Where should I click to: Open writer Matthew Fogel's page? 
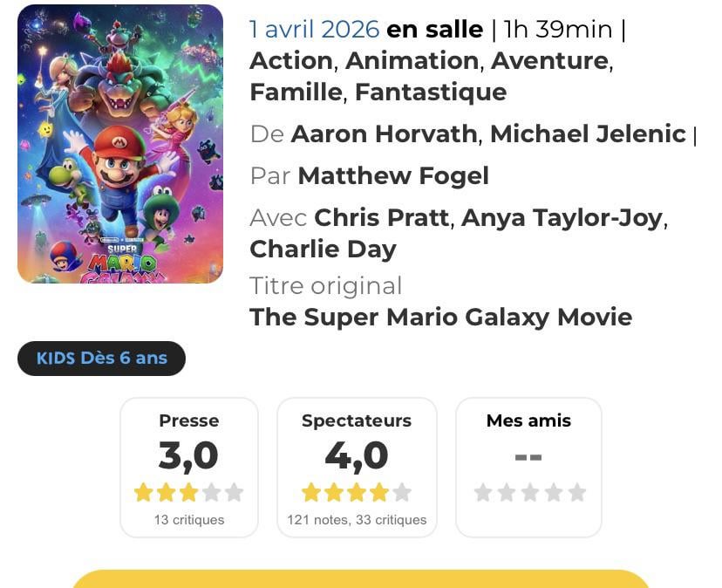coord(392,176)
